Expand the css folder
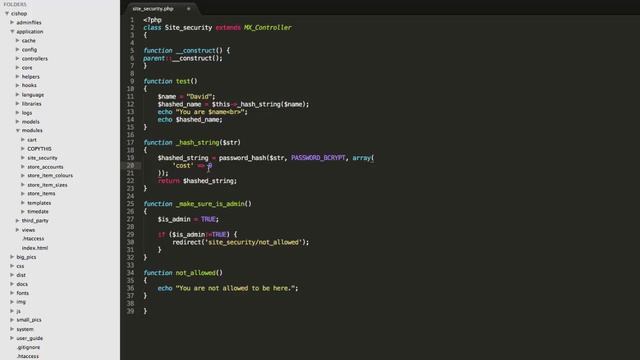Image resolution: width=640 pixels, height=360 pixels. pyautogui.click(x=12, y=266)
